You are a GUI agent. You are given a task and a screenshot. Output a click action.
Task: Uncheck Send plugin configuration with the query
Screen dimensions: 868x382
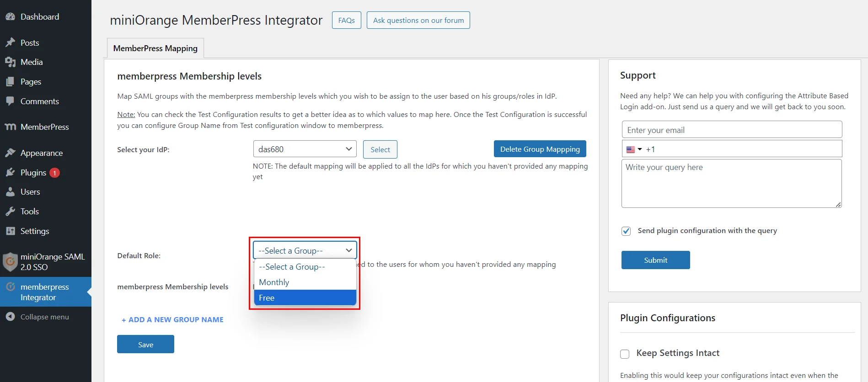click(626, 231)
